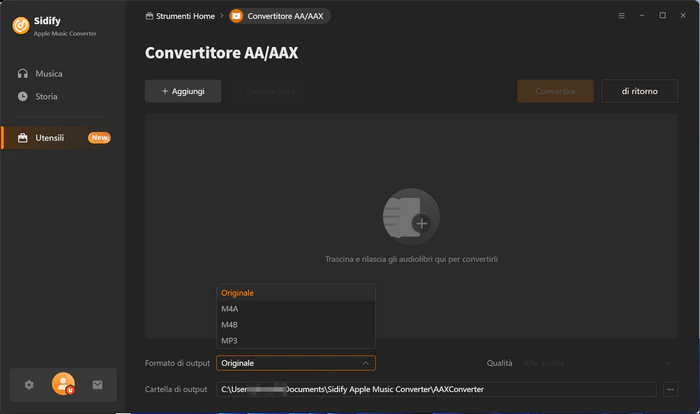The image size is (700, 414).
Task: Open the mail feedback icon
Action: 97,385
